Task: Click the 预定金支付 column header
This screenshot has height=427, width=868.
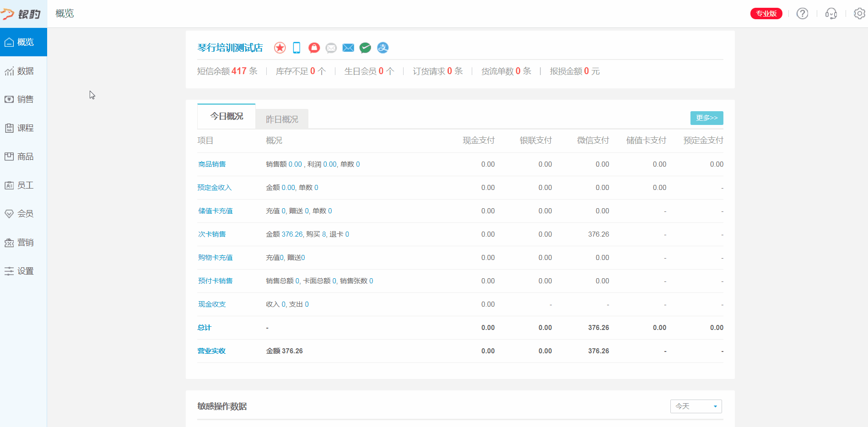Action: pos(703,141)
